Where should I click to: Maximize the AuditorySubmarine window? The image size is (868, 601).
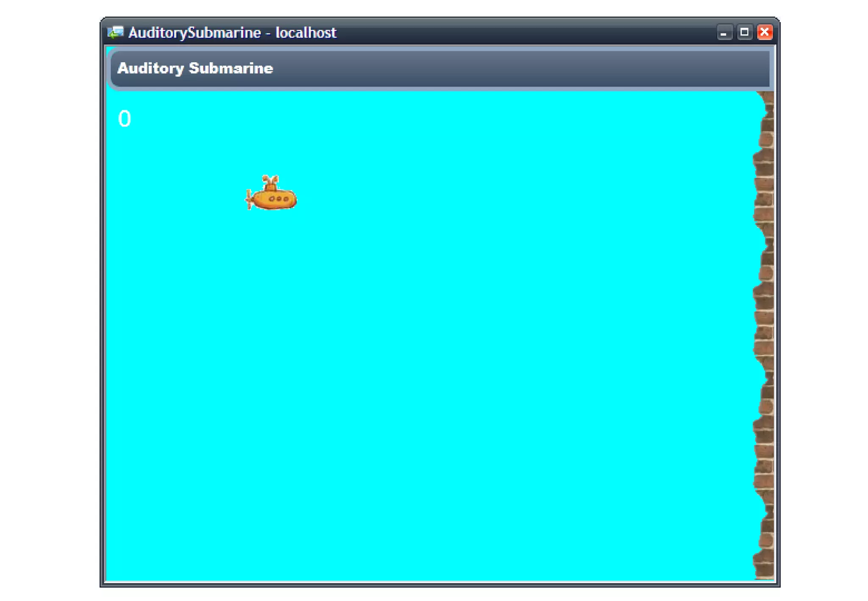(x=744, y=32)
